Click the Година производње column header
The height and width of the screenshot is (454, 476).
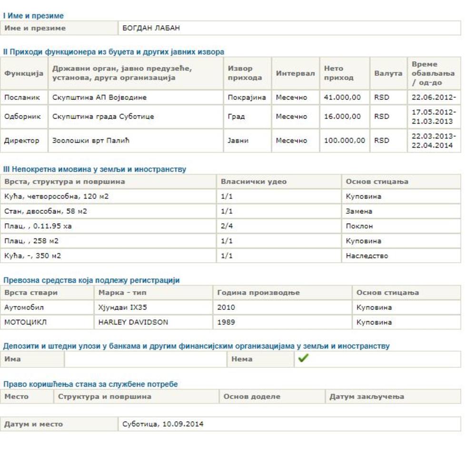tap(258, 293)
